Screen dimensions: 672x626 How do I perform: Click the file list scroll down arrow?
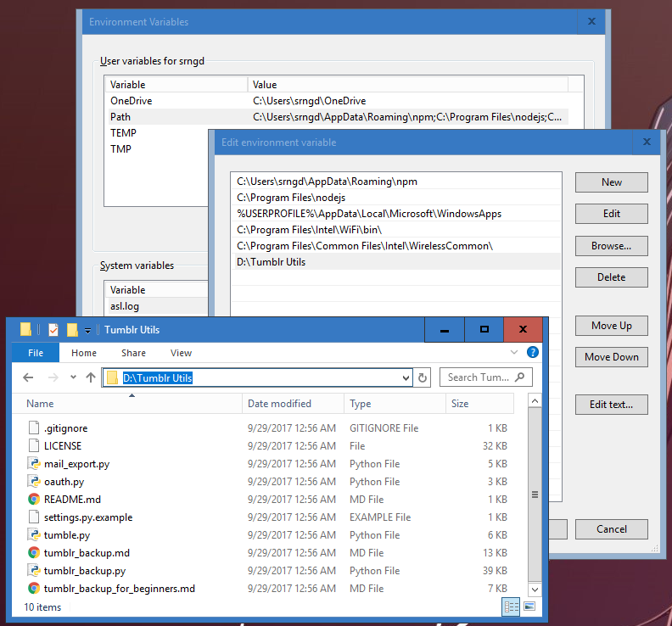pyautogui.click(x=535, y=590)
